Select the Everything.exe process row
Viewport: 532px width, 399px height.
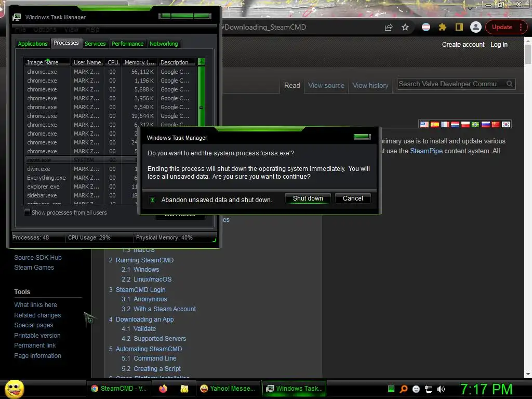(82, 178)
